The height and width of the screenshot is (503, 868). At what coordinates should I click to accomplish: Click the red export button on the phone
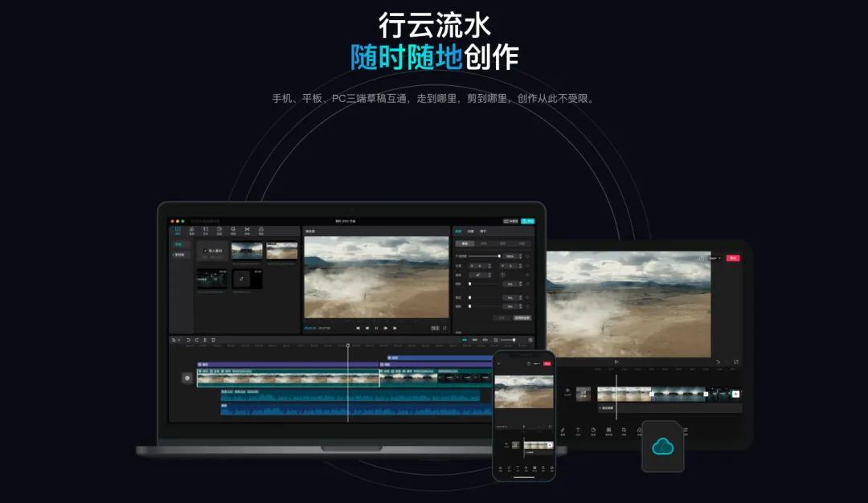547,364
